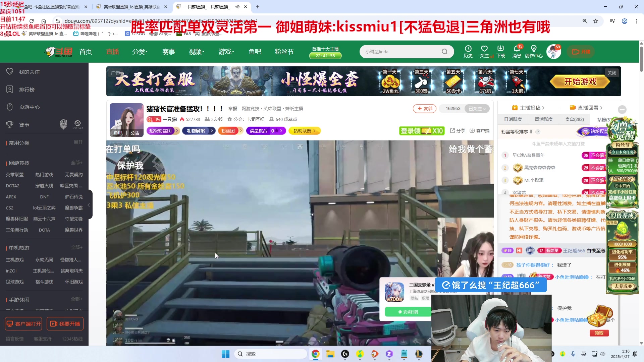Click the Windows taskbar search box
The width and height of the screenshot is (644, 362).
(x=271, y=354)
